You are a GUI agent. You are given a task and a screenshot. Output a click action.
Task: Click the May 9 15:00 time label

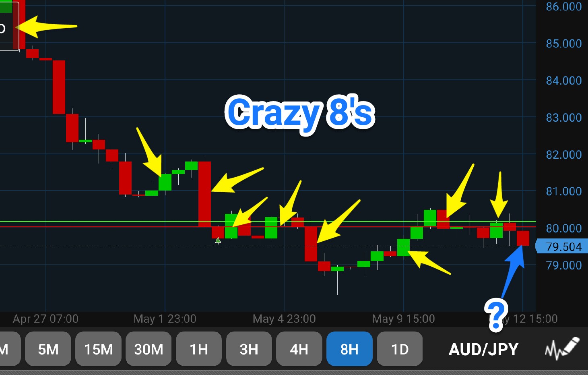click(404, 319)
